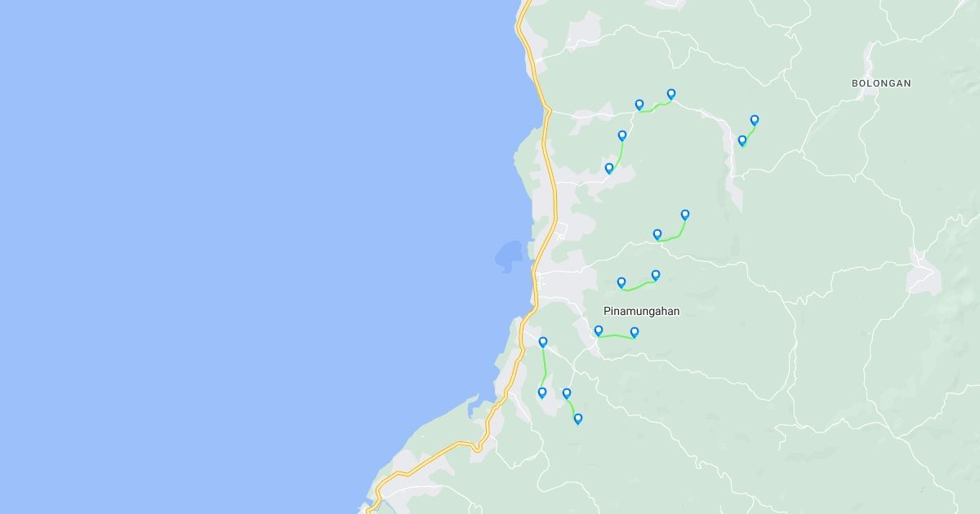The height and width of the screenshot is (514, 980).
Task: Click the bottom pin of that north-south route near the gray built-up area
Action: [609, 168]
